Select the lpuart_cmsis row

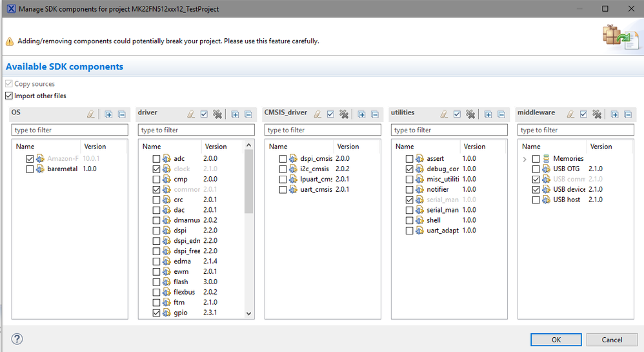[323, 180]
